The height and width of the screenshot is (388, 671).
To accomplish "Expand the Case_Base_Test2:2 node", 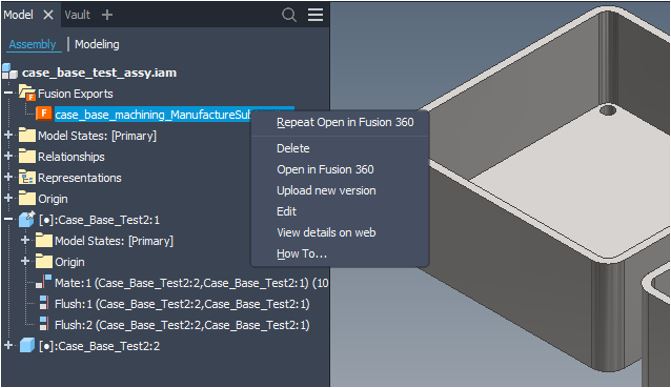I will tap(8, 345).
